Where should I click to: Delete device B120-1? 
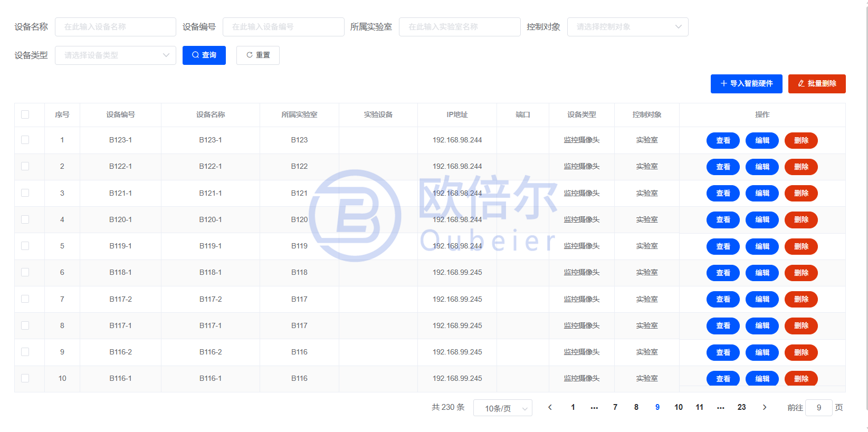tap(801, 220)
